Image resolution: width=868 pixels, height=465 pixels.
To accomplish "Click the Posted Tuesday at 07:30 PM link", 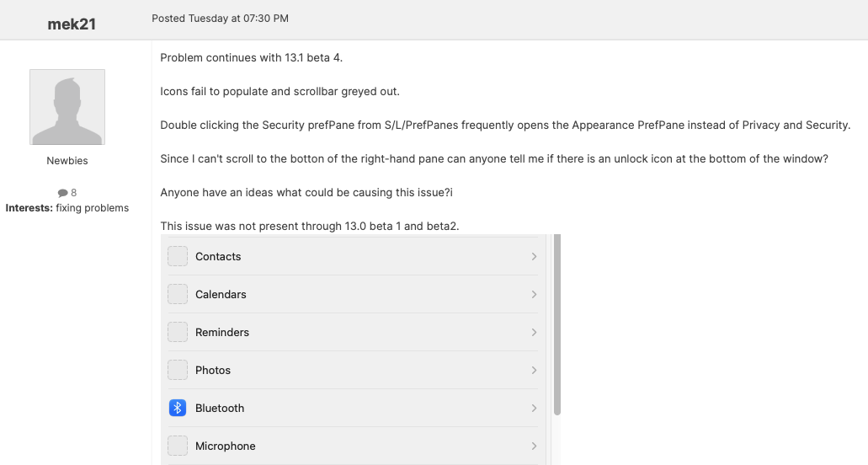I will (220, 19).
